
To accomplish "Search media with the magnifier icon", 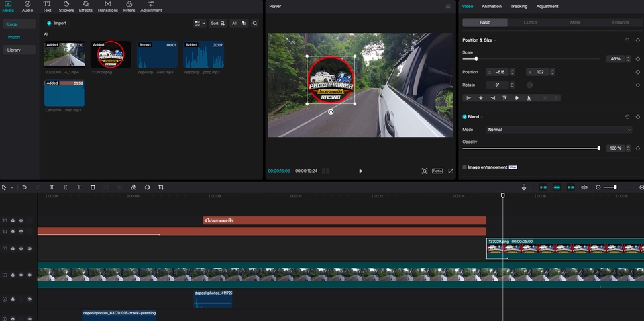I will point(255,24).
